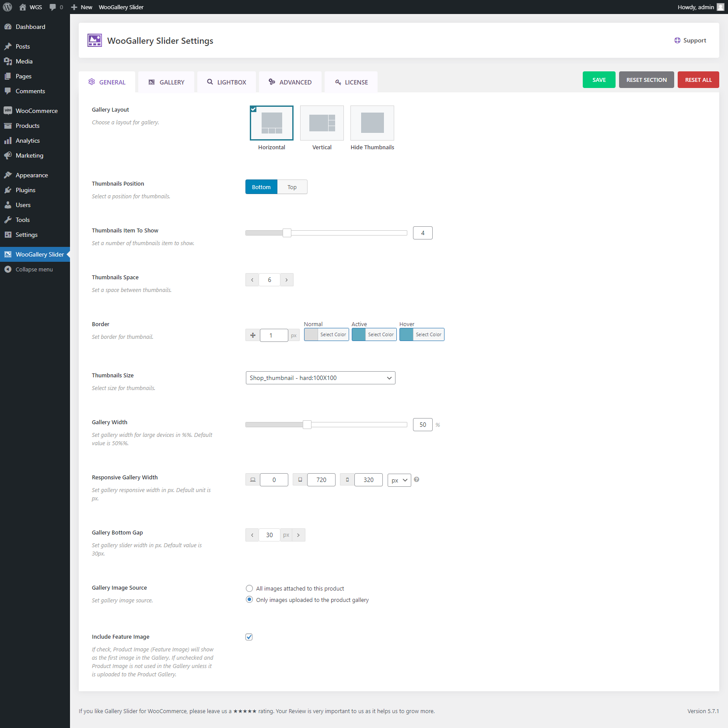Open WooCommerce from the sidebar
This screenshot has height=728, width=728.
[x=36, y=111]
